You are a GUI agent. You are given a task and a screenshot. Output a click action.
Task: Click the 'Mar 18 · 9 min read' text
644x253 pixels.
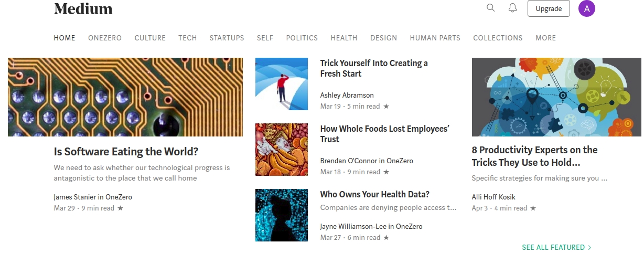click(x=350, y=172)
